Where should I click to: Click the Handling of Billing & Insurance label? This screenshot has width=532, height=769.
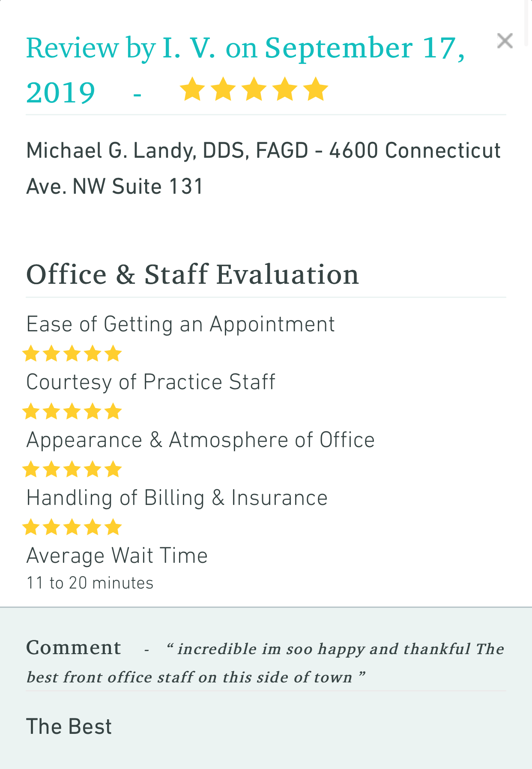click(177, 498)
